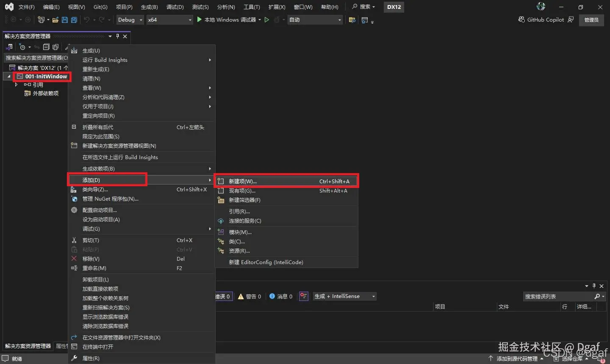Screen dimensions: 610x364
Task: Click the Open File folder icon
Action: pos(55,20)
